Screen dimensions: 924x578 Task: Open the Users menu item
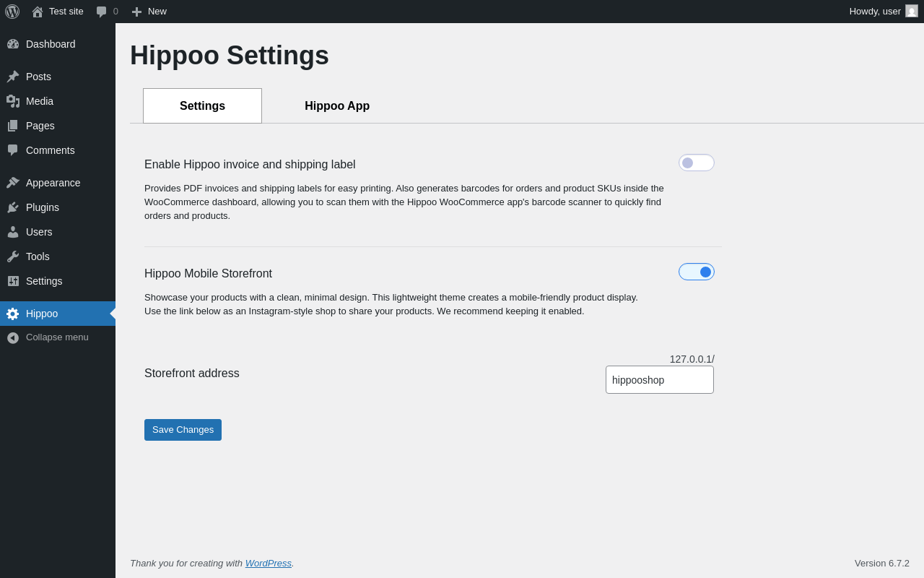pyautogui.click(x=39, y=232)
